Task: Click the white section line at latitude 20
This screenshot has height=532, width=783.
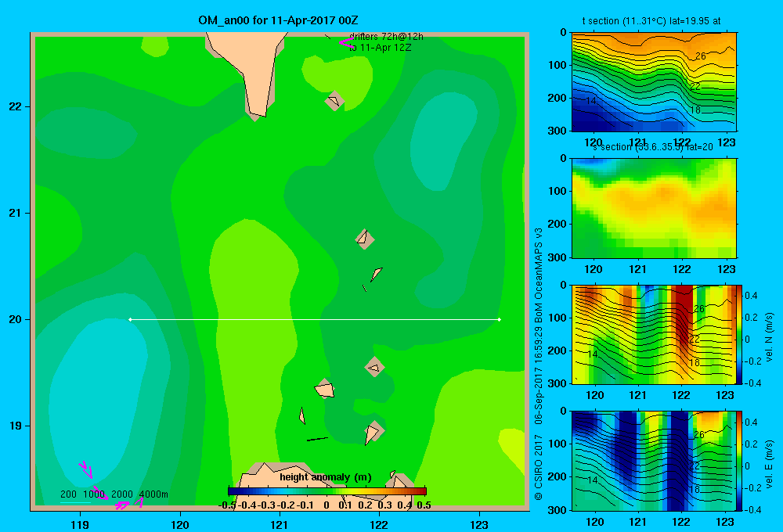Action: click(315, 319)
